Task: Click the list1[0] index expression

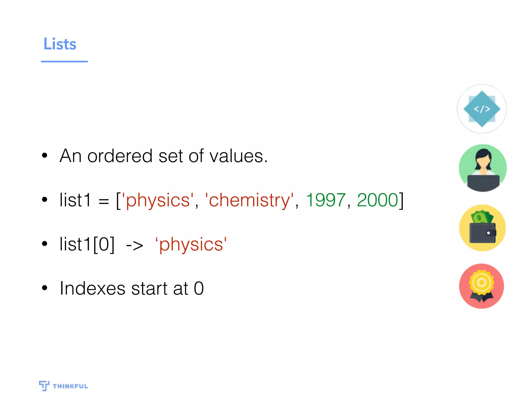Action: pos(87,244)
